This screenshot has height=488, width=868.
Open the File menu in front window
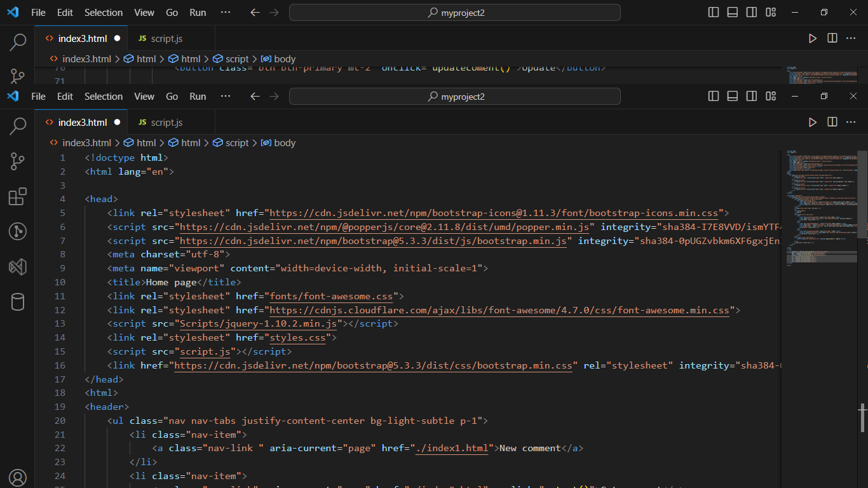coord(38,97)
